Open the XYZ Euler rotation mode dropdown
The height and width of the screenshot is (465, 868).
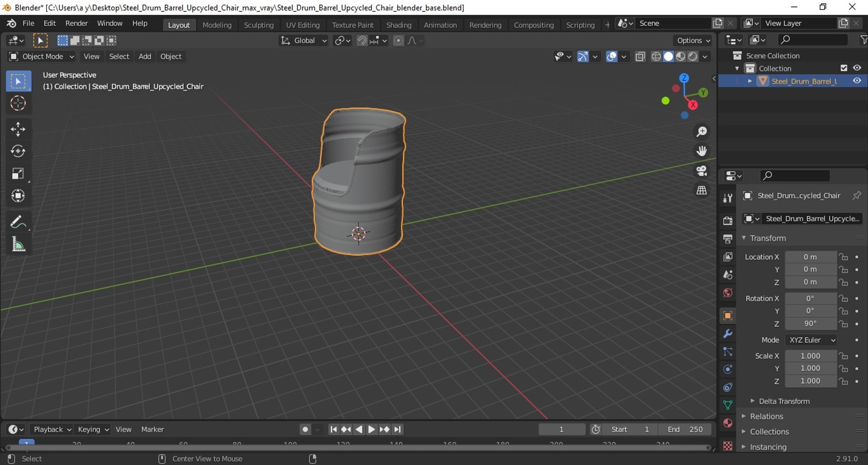click(x=812, y=340)
